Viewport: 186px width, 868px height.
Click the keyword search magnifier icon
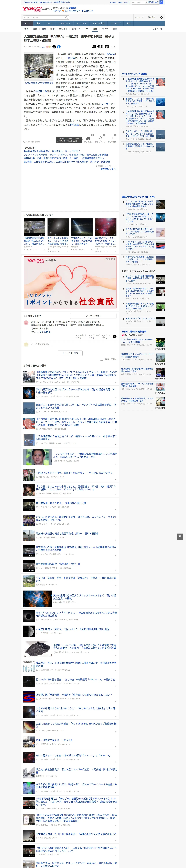click(x=66, y=18)
